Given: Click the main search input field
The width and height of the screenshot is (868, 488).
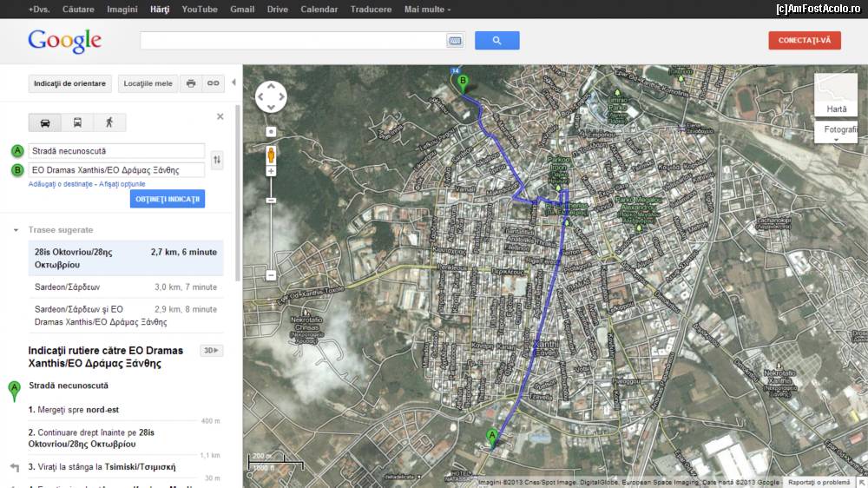Looking at the screenshot, I should point(293,41).
